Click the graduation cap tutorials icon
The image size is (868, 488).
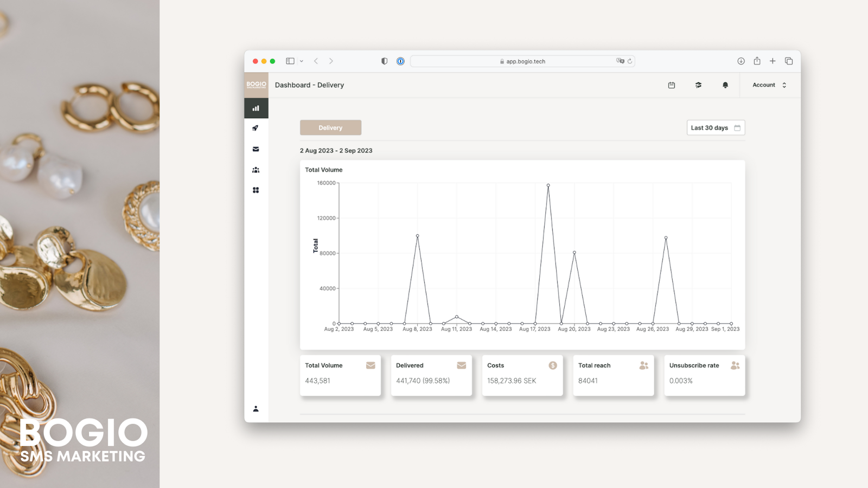(698, 85)
